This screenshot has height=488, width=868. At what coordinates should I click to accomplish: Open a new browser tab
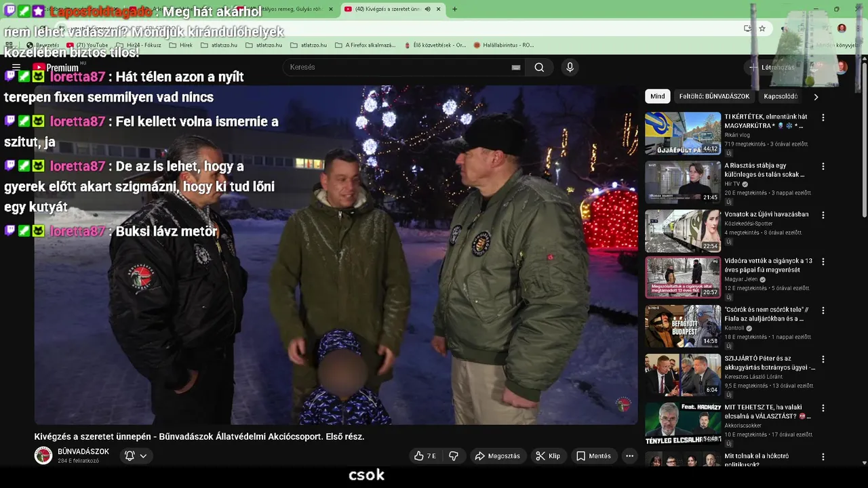454,9
